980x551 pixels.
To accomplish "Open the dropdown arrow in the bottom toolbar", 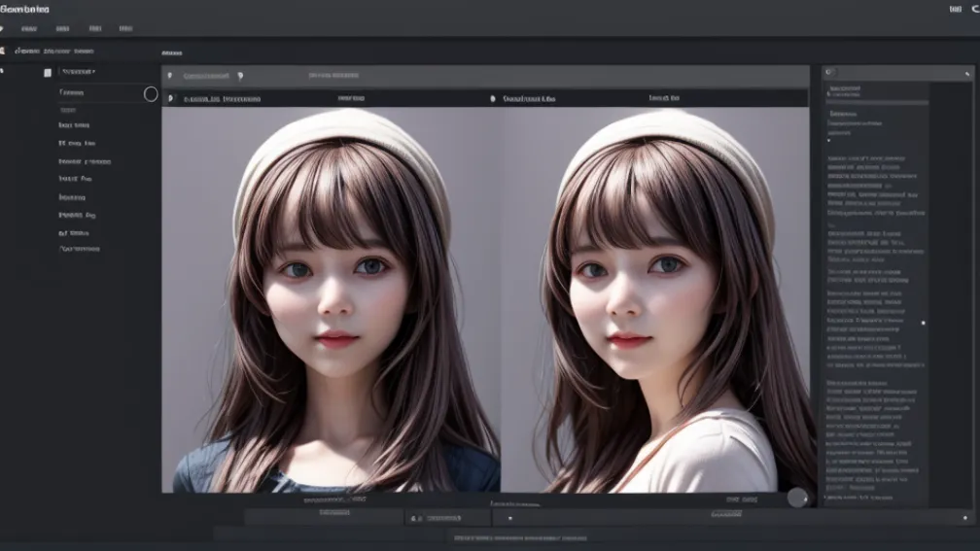I will point(509,519).
